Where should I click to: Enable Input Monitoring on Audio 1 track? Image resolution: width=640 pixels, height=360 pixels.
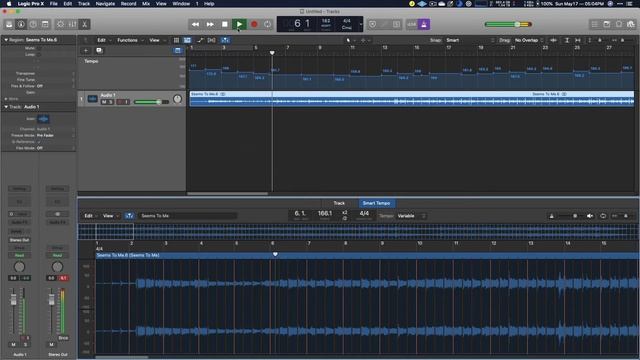point(127,102)
